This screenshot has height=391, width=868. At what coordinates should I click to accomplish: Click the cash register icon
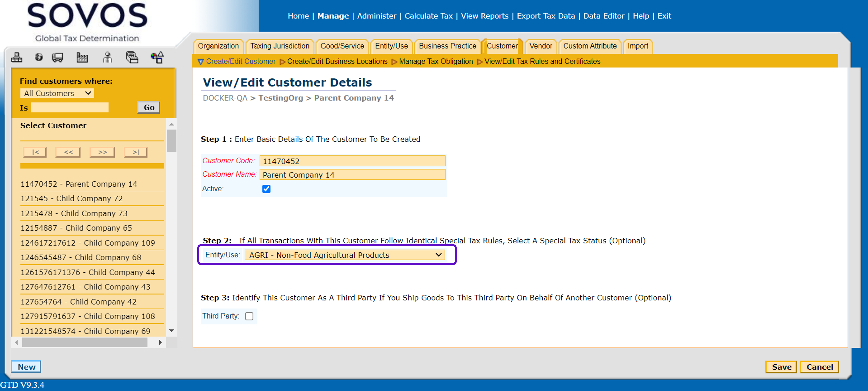132,57
